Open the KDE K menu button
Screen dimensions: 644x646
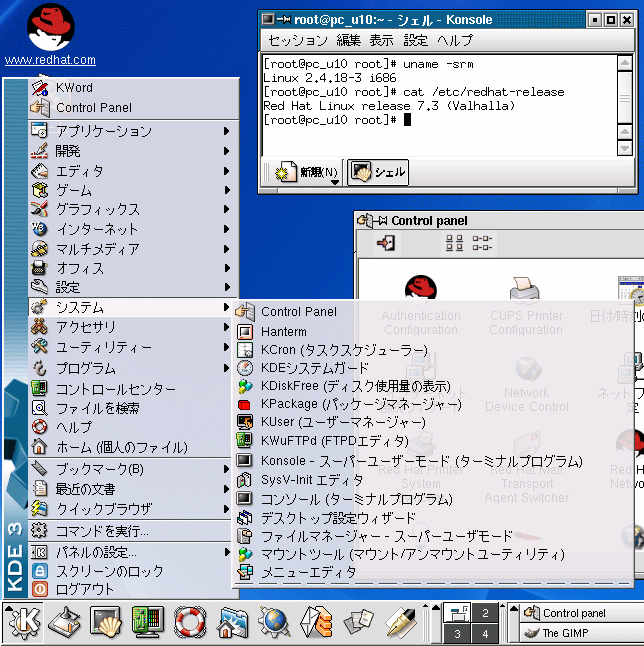pyautogui.click(x=23, y=621)
